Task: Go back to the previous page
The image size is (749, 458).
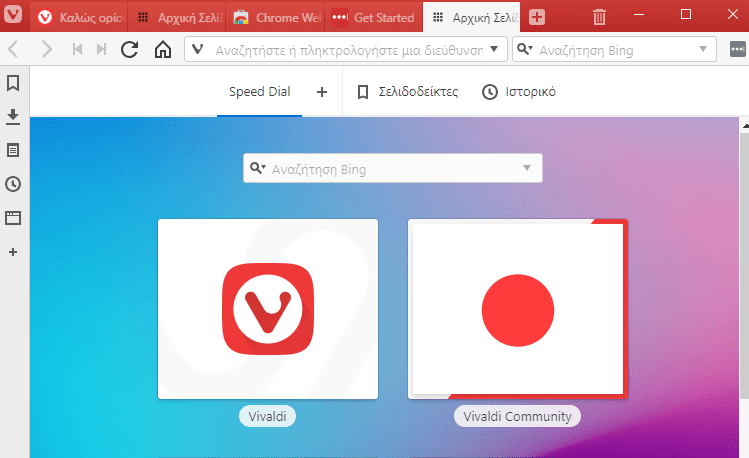Action: point(13,49)
